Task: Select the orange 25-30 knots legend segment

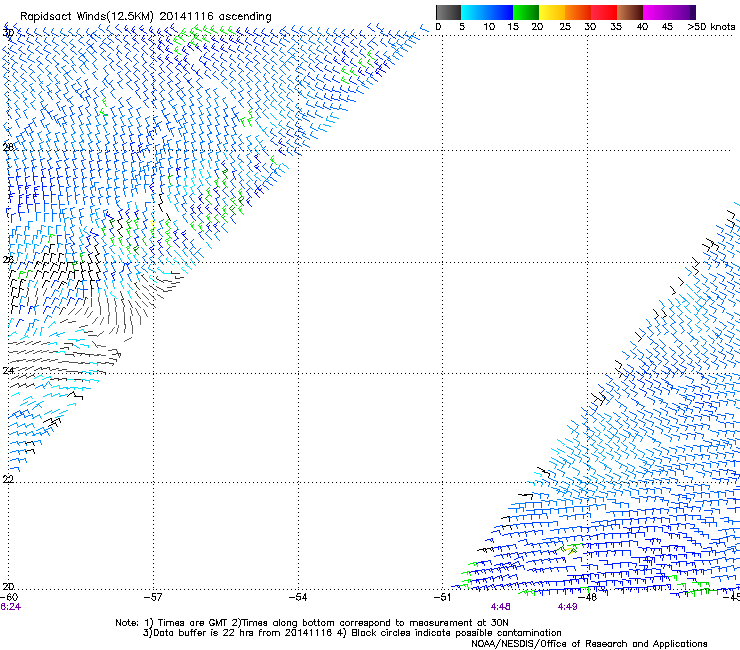Action: 578,12
